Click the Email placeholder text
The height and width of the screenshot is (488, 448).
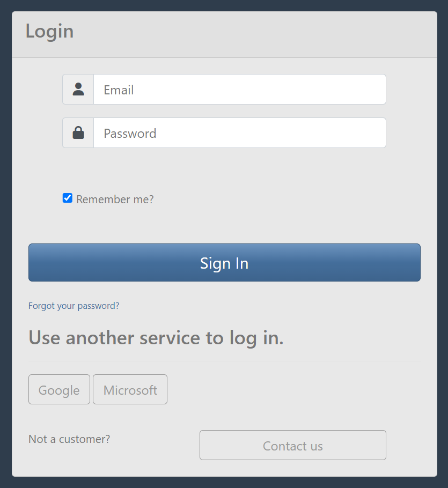pos(119,90)
